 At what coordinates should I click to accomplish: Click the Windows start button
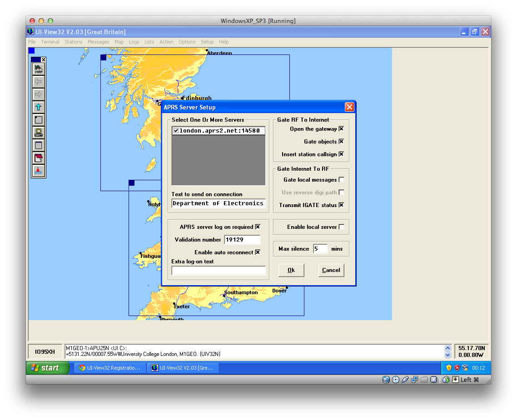point(48,368)
